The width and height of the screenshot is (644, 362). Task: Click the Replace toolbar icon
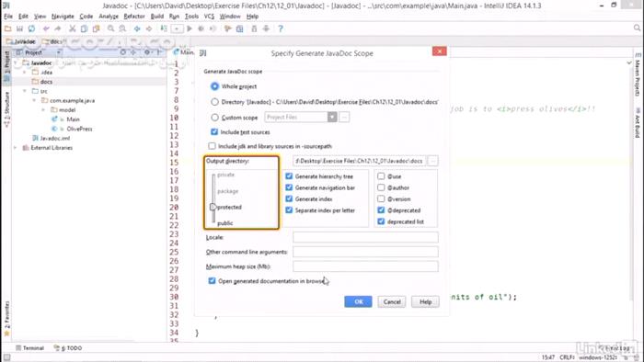point(122,28)
